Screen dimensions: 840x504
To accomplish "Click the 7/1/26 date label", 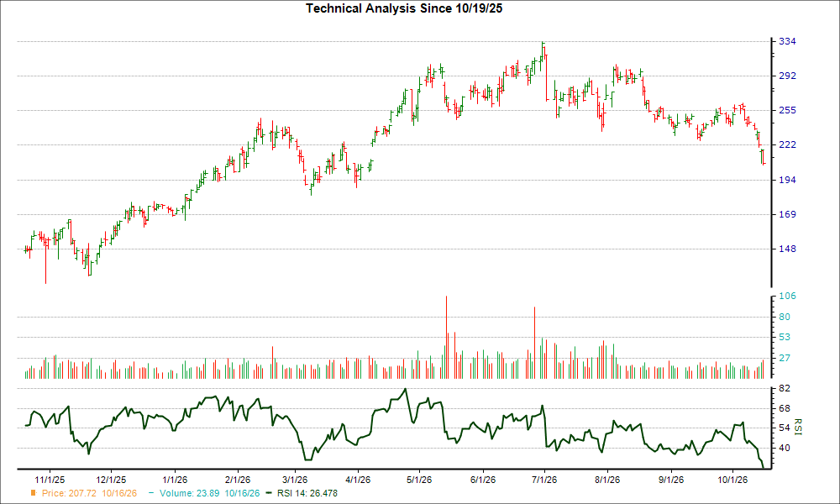I will click(x=544, y=480).
